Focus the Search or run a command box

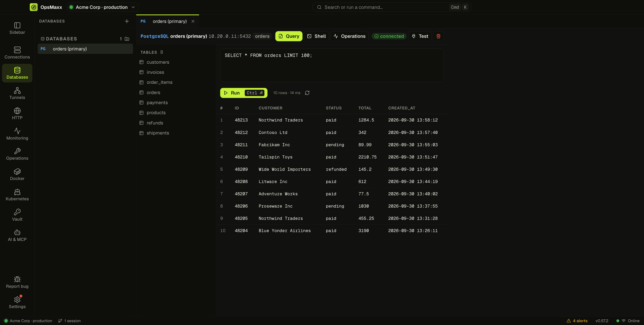(392, 7)
